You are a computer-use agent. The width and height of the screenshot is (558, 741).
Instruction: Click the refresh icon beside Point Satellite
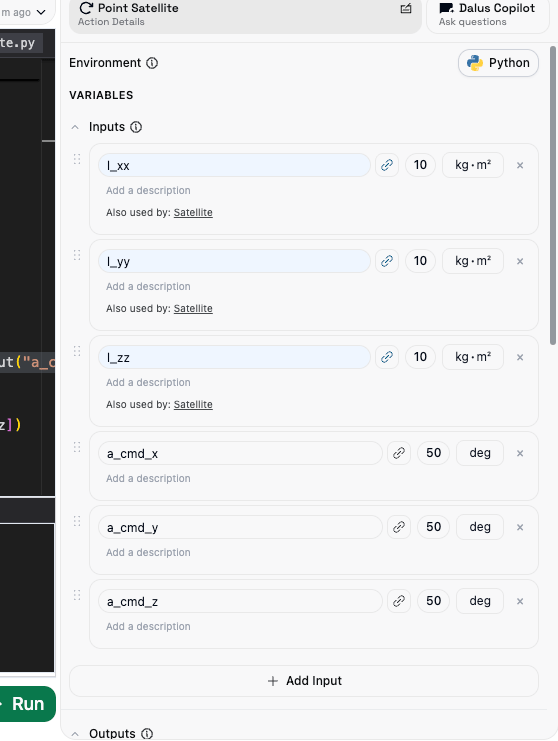(x=86, y=8)
